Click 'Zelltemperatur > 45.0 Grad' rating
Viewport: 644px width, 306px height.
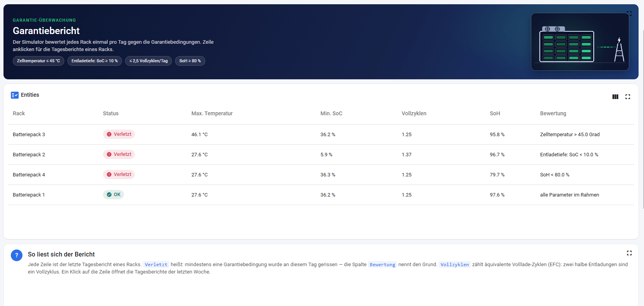(x=570, y=135)
